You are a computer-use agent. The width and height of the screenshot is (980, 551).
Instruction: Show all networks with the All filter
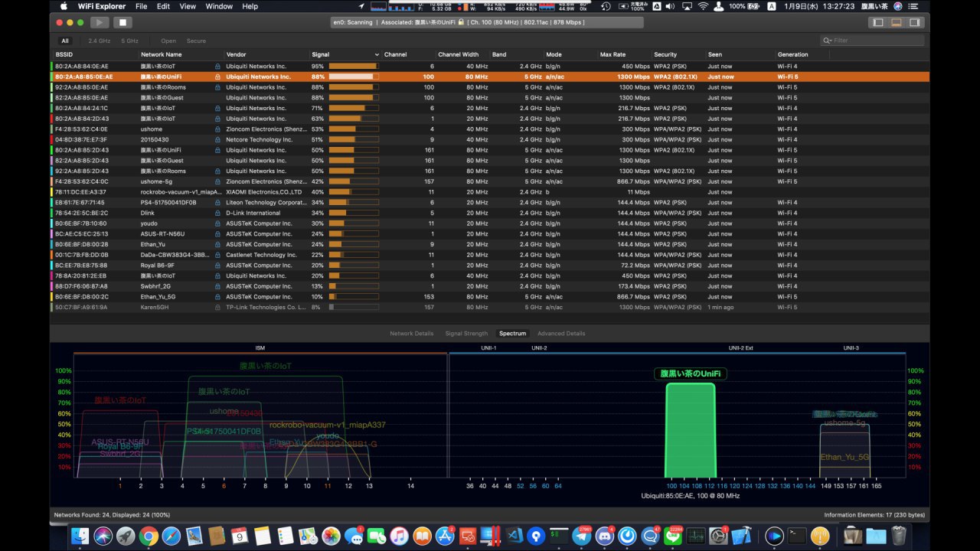point(65,41)
